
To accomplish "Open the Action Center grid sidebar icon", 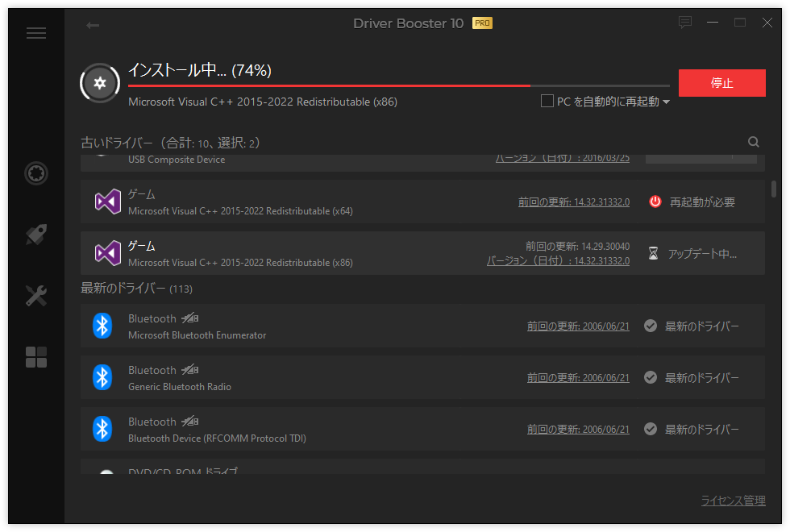I will point(36,356).
